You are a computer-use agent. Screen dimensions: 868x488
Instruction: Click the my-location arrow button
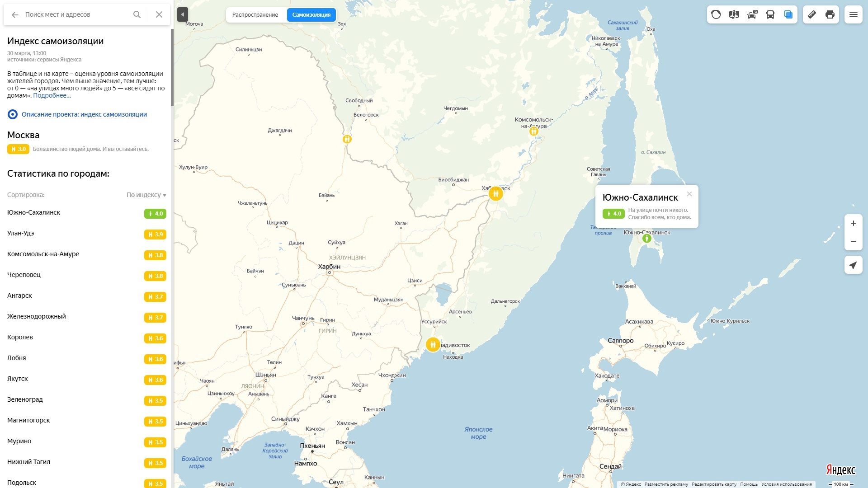(x=854, y=265)
